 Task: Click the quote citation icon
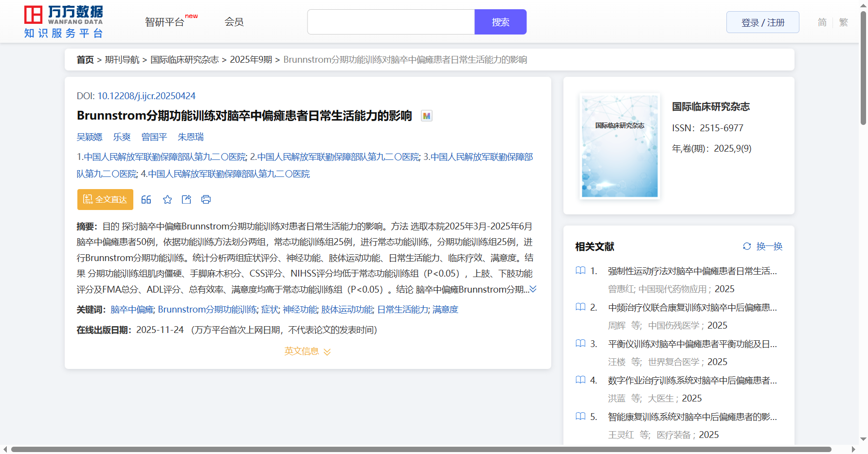(x=146, y=200)
